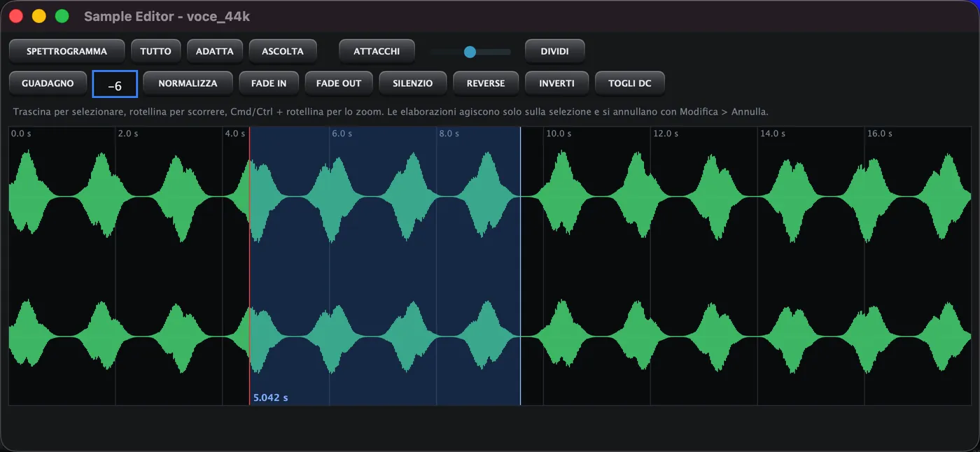This screenshot has height=452, width=980.
Task: Click NORMALIZZA to normalize the selection
Action: coord(188,83)
